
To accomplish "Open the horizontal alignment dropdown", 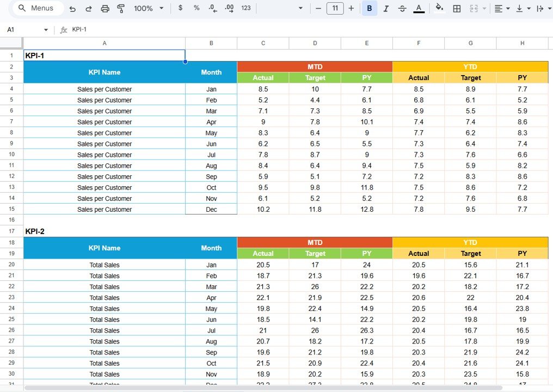I will (x=501, y=8).
